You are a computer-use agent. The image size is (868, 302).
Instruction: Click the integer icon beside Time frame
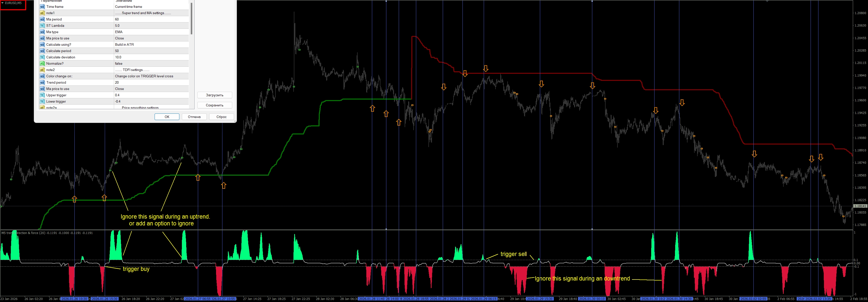(x=42, y=7)
